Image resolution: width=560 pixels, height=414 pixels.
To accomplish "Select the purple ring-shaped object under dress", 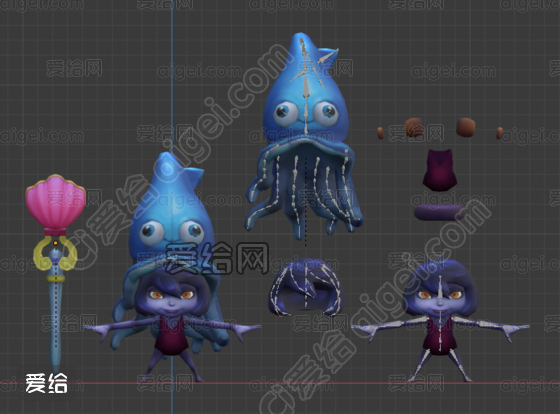I will coord(440,212).
